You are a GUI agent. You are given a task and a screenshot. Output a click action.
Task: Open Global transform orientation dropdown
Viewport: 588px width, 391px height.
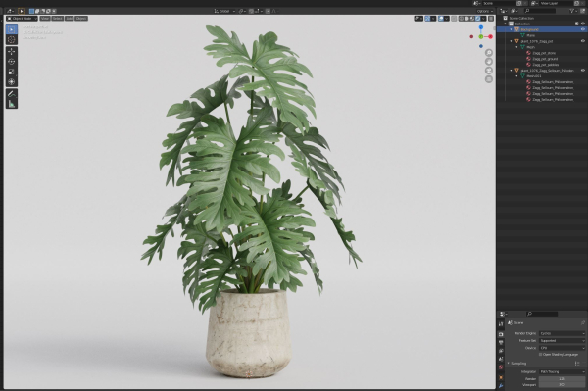click(224, 11)
